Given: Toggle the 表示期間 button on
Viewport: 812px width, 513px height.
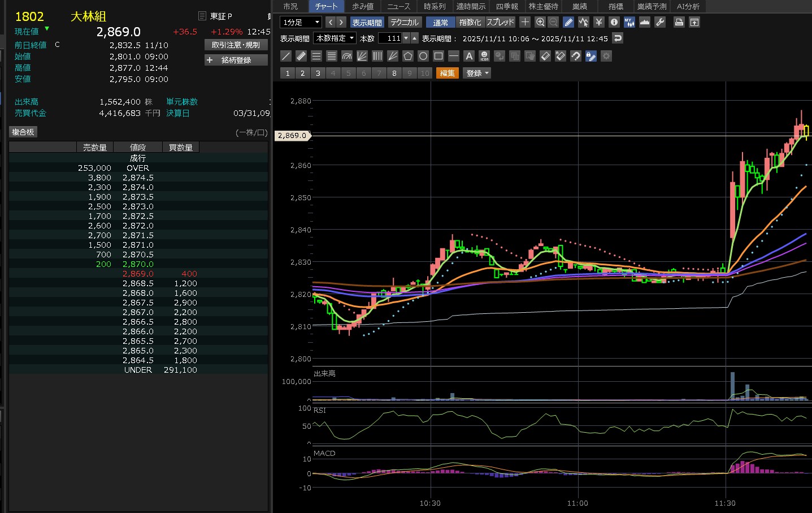Looking at the screenshot, I should coord(367,22).
